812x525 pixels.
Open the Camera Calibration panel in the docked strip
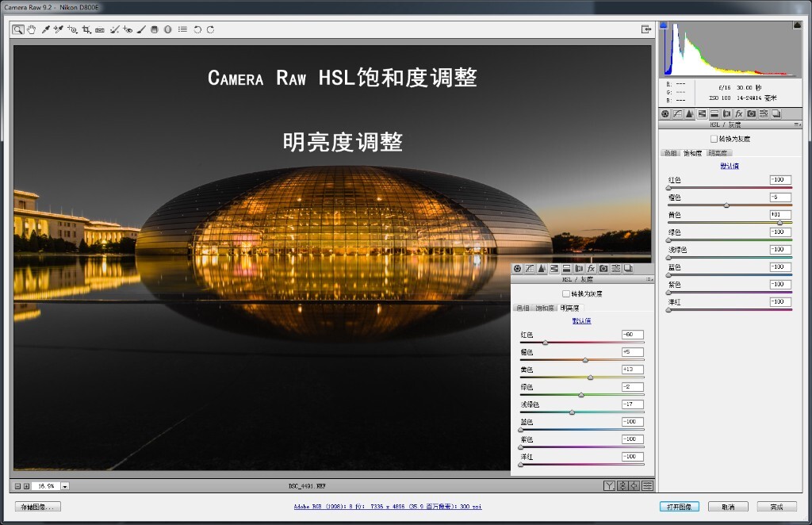752,114
